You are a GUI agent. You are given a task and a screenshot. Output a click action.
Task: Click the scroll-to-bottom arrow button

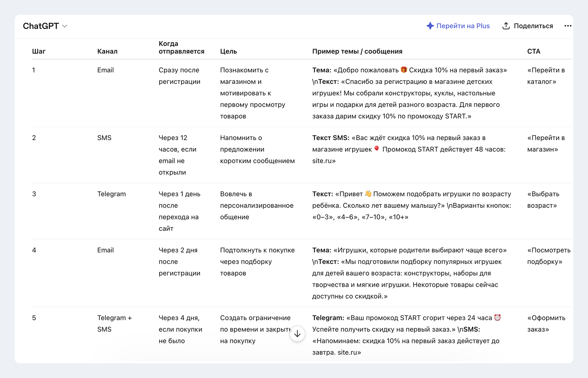point(297,333)
